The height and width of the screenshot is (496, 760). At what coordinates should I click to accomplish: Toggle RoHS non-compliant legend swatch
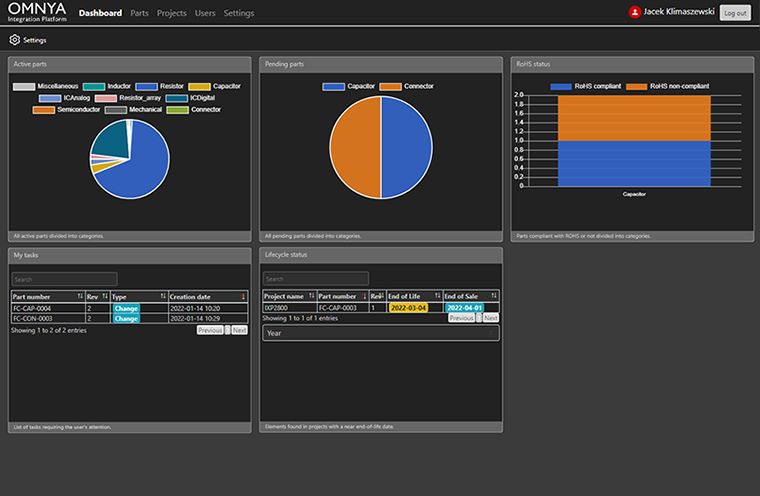636,87
